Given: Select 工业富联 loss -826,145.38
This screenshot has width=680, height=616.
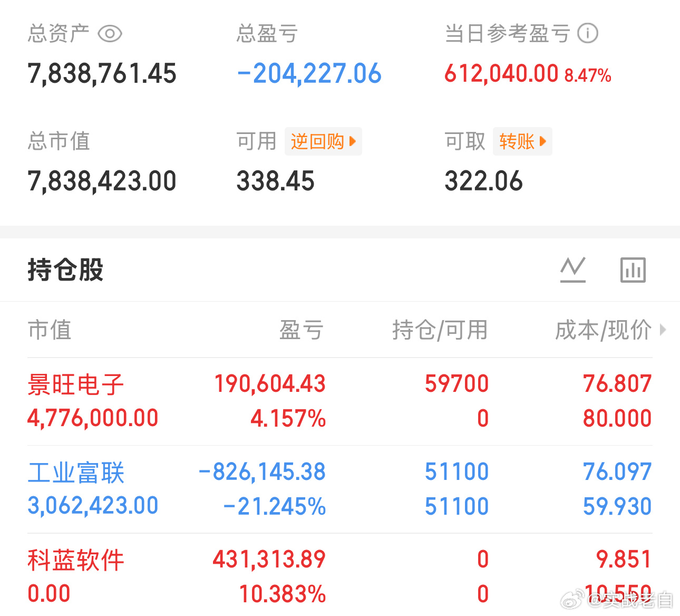Looking at the screenshot, I should tap(262, 472).
